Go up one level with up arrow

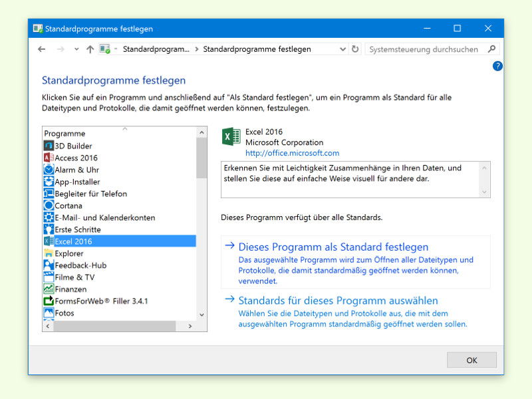pos(90,49)
